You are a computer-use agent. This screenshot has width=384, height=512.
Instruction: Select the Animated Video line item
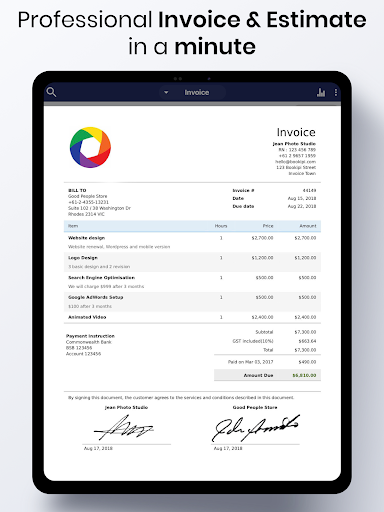click(x=192, y=317)
